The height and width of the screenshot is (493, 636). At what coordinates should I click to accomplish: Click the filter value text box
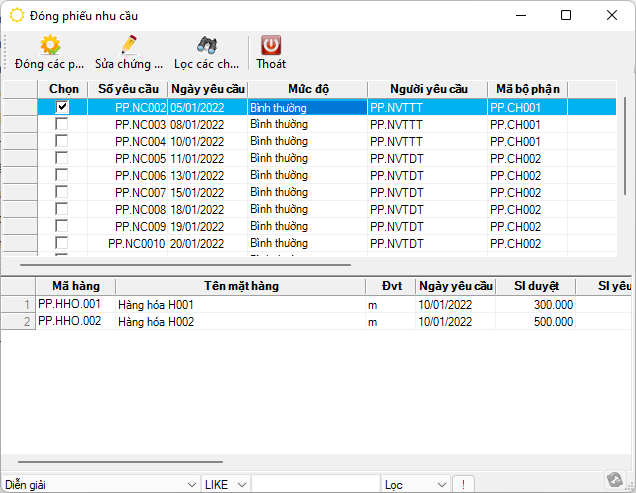coord(315,484)
